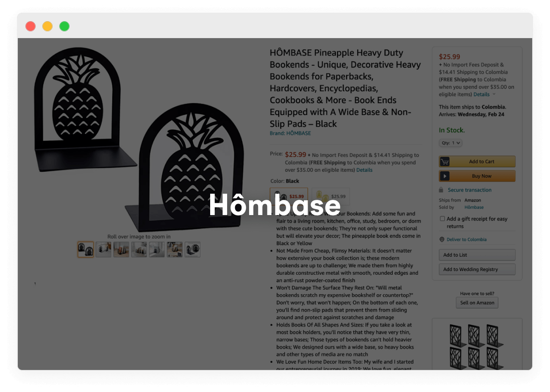
Task: Choose the Yellow color option at $25.99
Action: tap(331, 196)
